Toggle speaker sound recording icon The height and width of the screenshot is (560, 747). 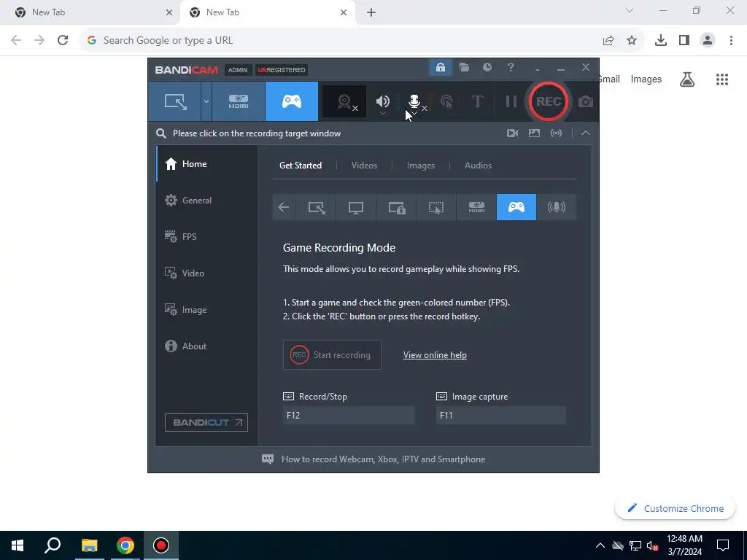tap(382, 101)
